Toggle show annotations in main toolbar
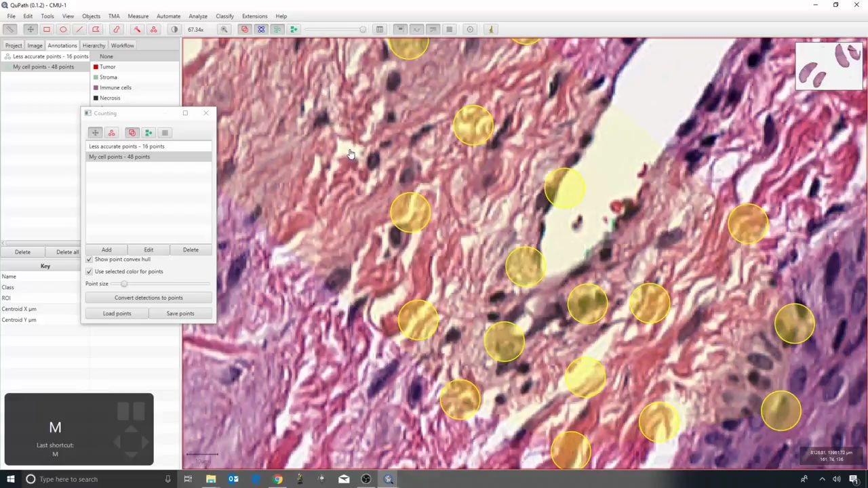The width and height of the screenshot is (868, 488). (245, 29)
